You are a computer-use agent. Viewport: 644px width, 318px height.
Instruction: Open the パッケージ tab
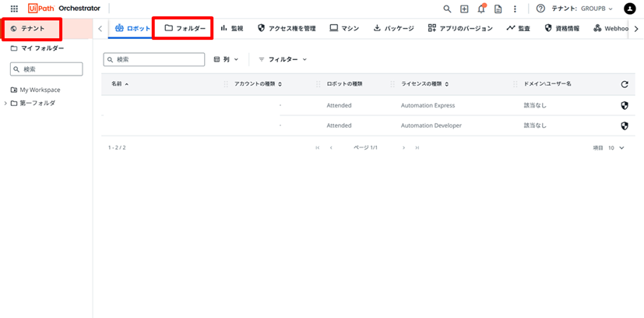393,28
